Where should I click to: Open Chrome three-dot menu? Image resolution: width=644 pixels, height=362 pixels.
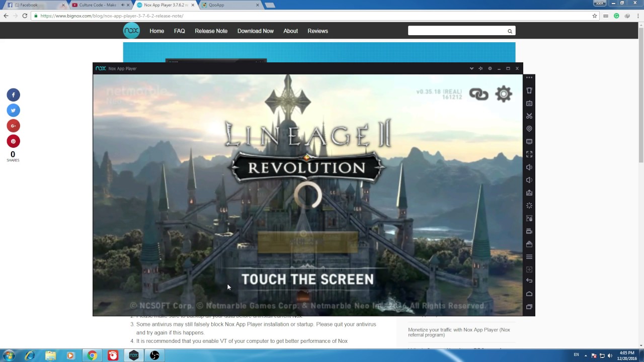pyautogui.click(x=637, y=16)
